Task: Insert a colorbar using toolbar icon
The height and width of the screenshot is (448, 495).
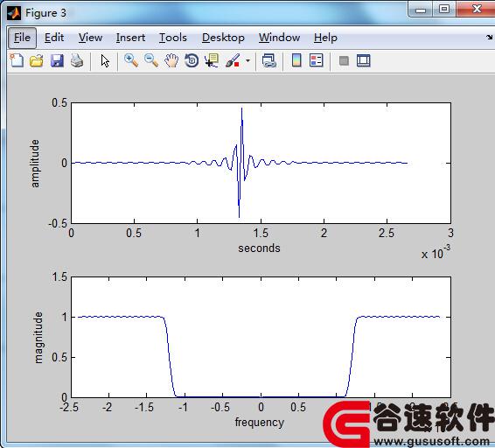Action: pyautogui.click(x=296, y=60)
